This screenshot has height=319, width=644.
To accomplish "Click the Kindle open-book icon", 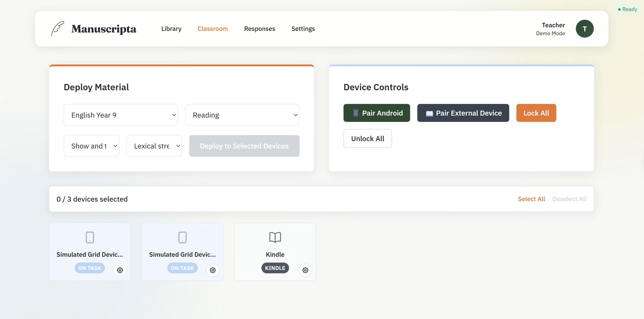I will click(275, 237).
